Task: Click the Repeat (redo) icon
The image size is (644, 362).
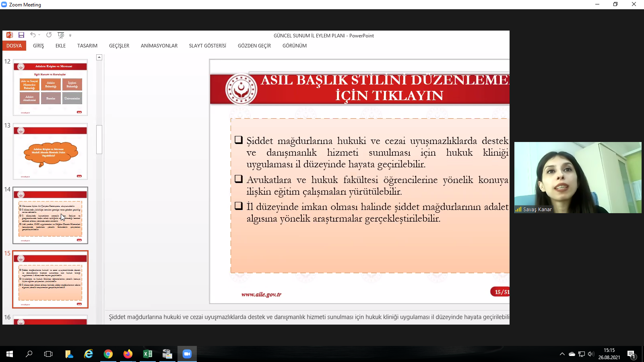Action: click(x=49, y=35)
